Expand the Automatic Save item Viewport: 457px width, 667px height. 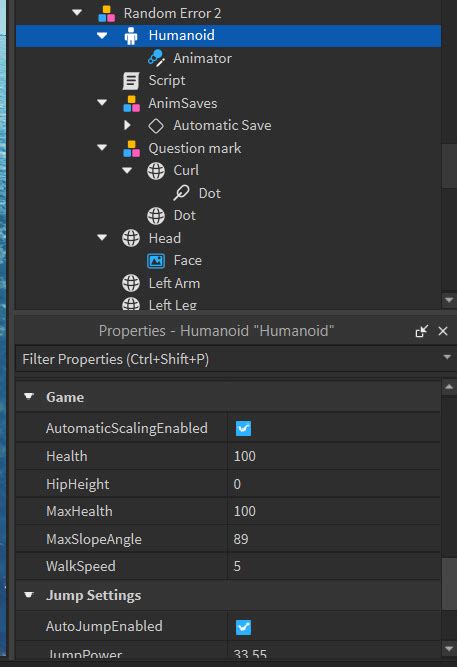(127, 125)
